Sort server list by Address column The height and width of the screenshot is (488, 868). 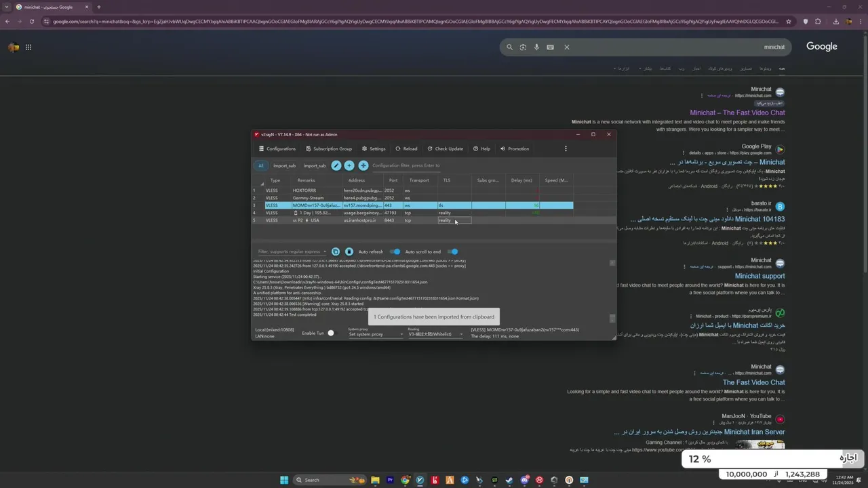pos(357,180)
